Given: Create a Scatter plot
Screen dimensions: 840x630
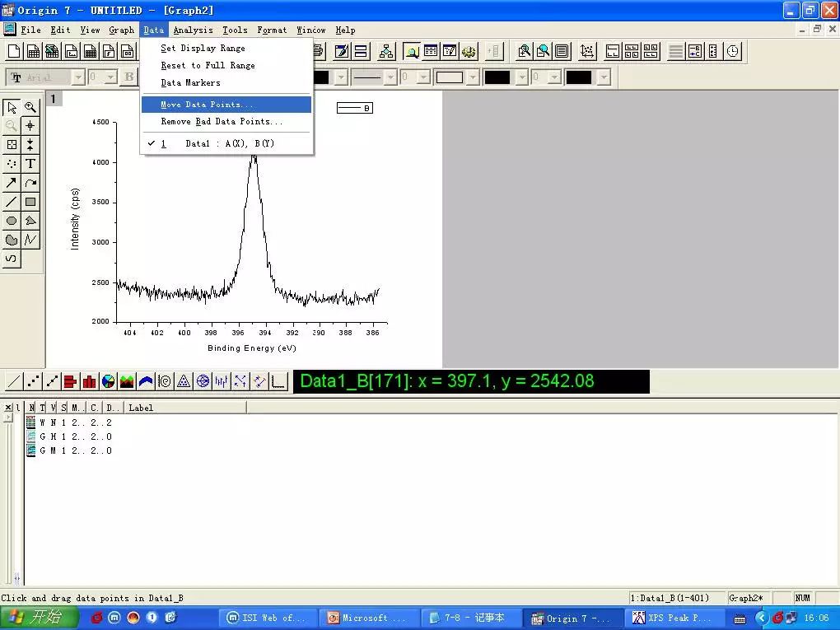Looking at the screenshot, I should pyautogui.click(x=33, y=381).
